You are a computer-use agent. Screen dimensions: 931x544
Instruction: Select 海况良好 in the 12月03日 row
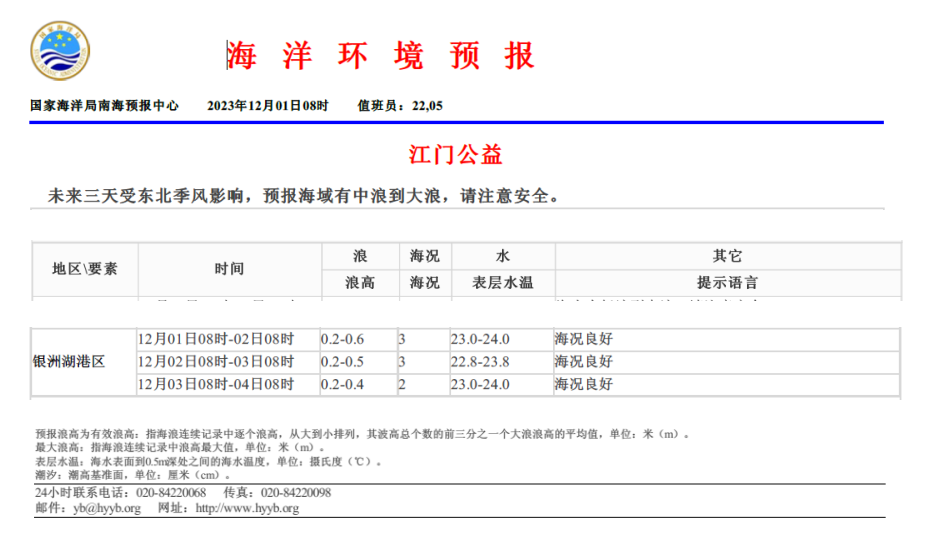pyautogui.click(x=583, y=384)
